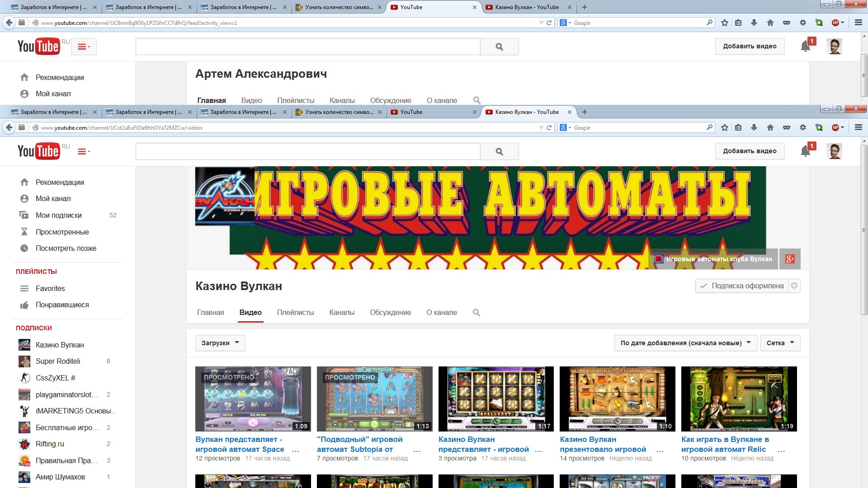868x488 pixels.
Task: Open notifications bell in lower window
Action: point(806,151)
